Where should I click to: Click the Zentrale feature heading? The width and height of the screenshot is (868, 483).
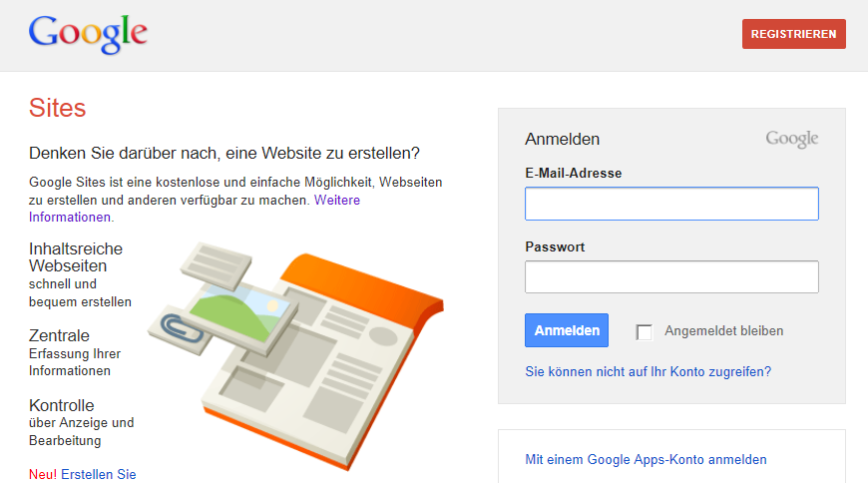pos(59,335)
